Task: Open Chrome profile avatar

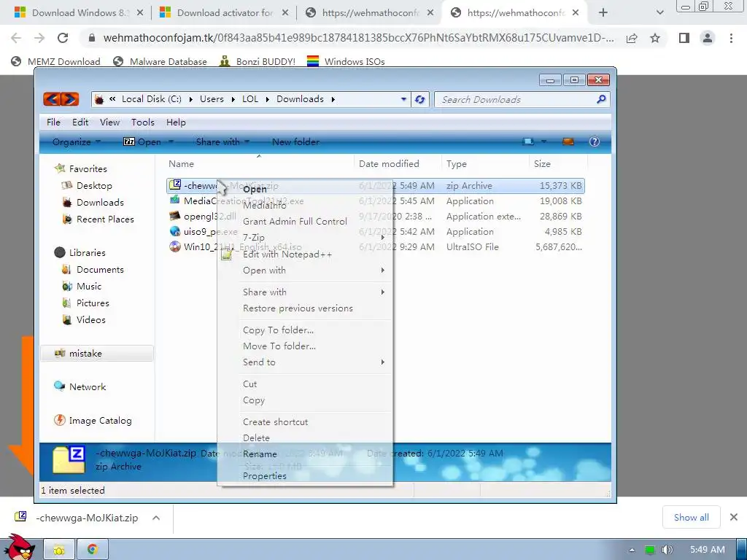Action: (708, 38)
